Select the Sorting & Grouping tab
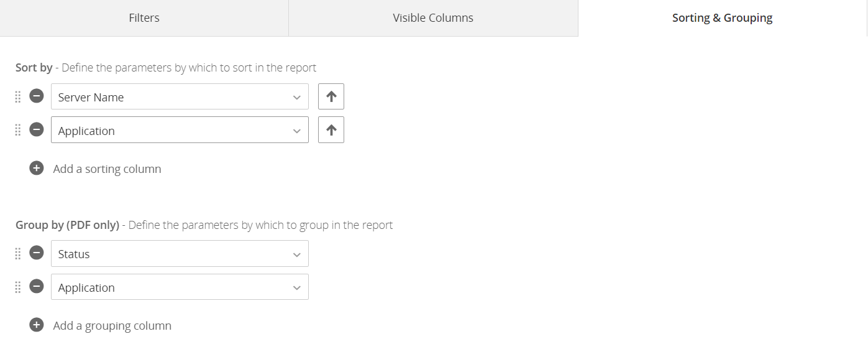 point(722,18)
